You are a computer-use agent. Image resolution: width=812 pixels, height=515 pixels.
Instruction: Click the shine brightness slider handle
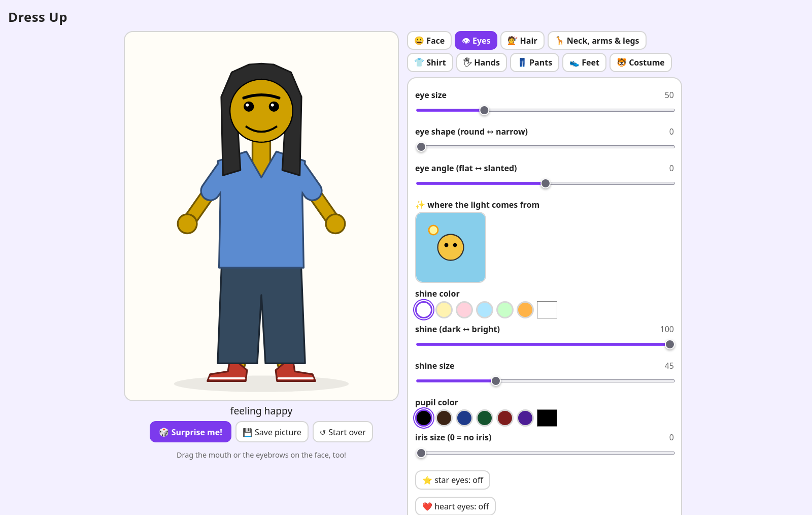click(670, 344)
